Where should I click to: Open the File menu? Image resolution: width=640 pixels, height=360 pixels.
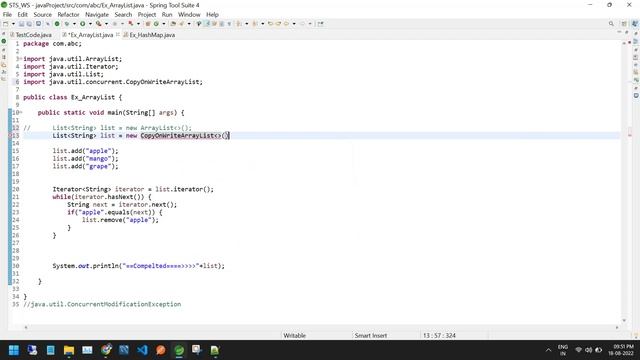pyautogui.click(x=7, y=14)
